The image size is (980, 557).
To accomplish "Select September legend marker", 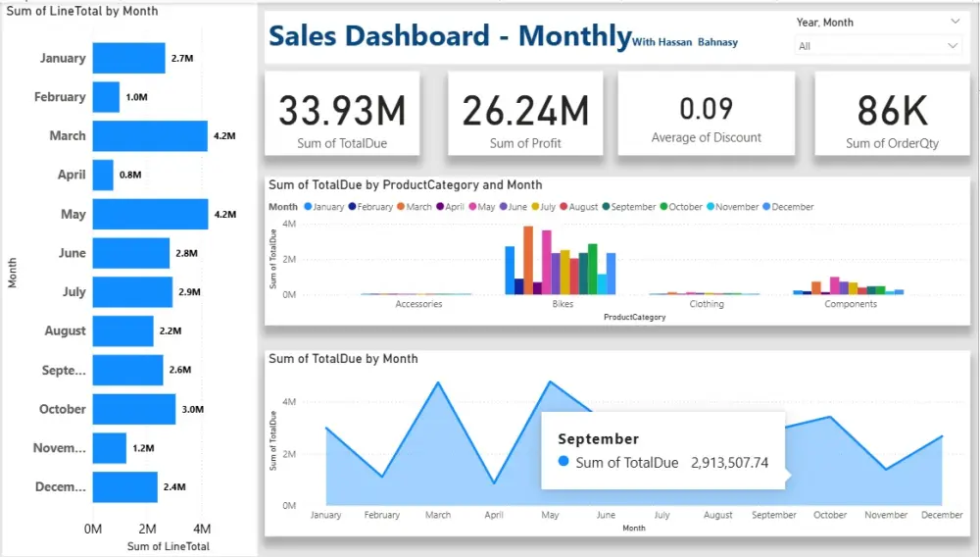I will pos(606,206).
